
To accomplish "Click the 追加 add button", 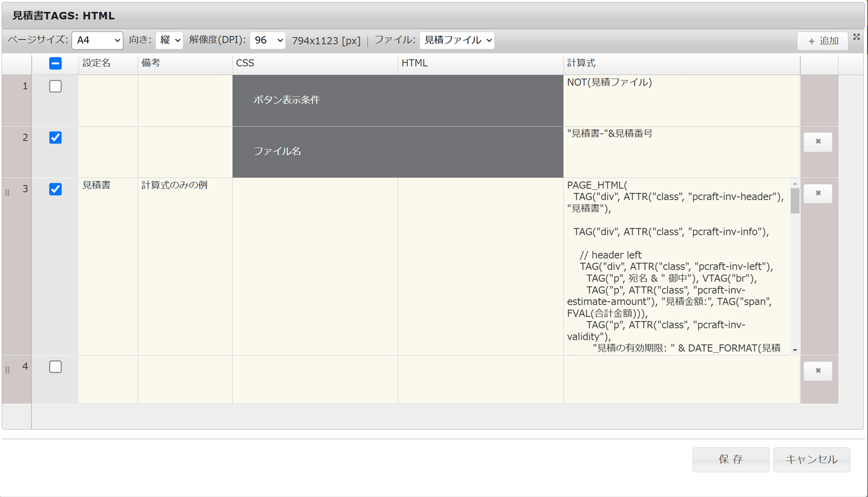I will click(x=823, y=41).
